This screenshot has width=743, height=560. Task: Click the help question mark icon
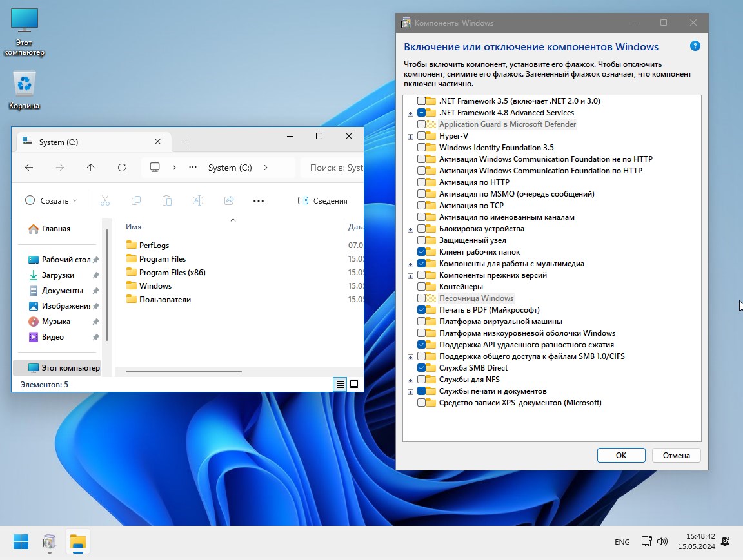[695, 46]
